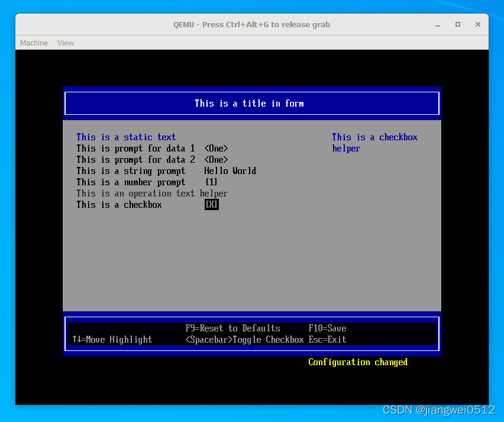This screenshot has width=504, height=422.
Task: Toggle the [X] checkbox value
Action: pyautogui.click(x=212, y=205)
